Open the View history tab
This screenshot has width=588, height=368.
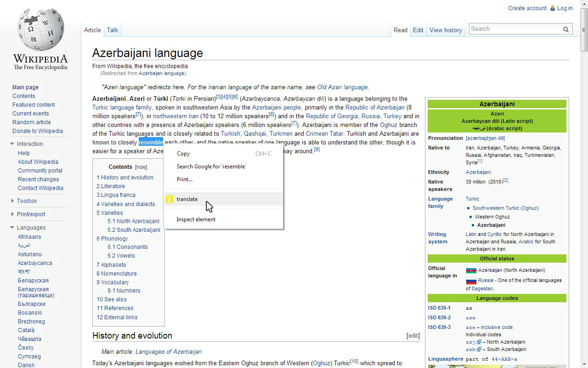click(446, 30)
